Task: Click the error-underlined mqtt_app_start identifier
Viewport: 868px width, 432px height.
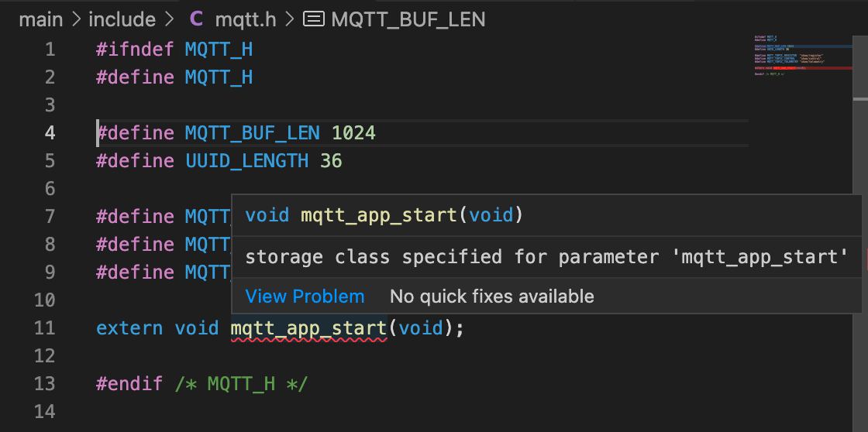Action: point(308,328)
